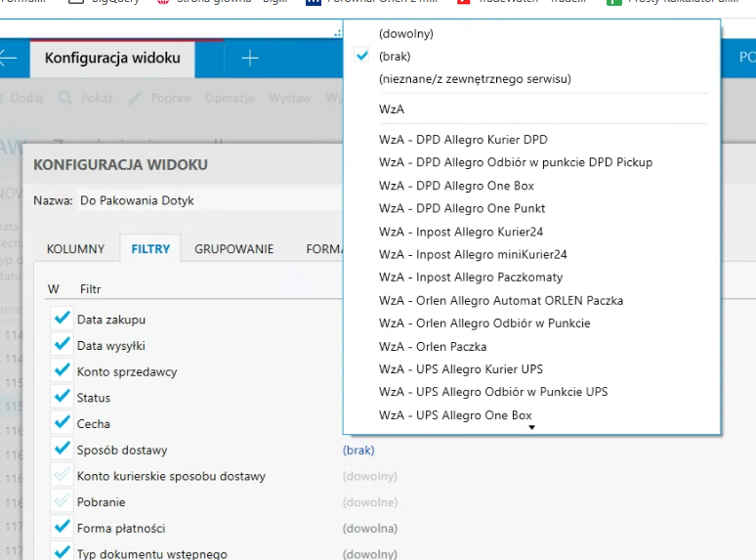Click the back arrow icon
Screen dimensions: 756x560
click(x=8, y=59)
